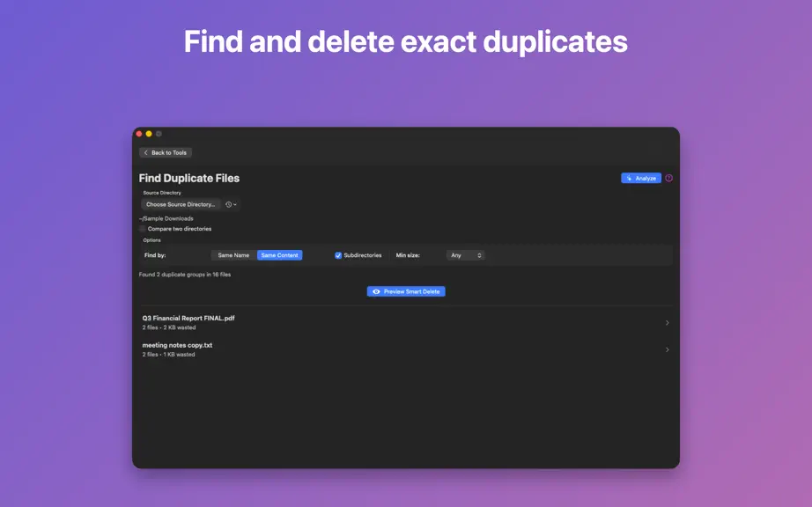Minimize window with yellow button
This screenshot has height=507, width=812.
tap(149, 134)
